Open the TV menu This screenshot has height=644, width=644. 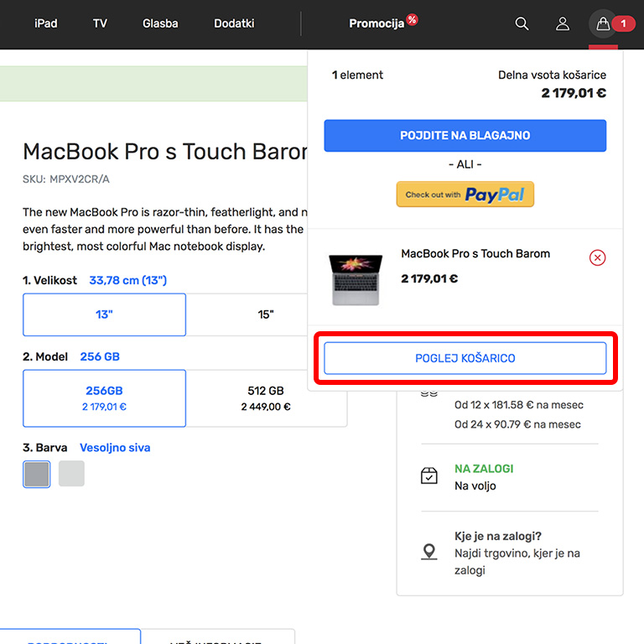tap(100, 23)
